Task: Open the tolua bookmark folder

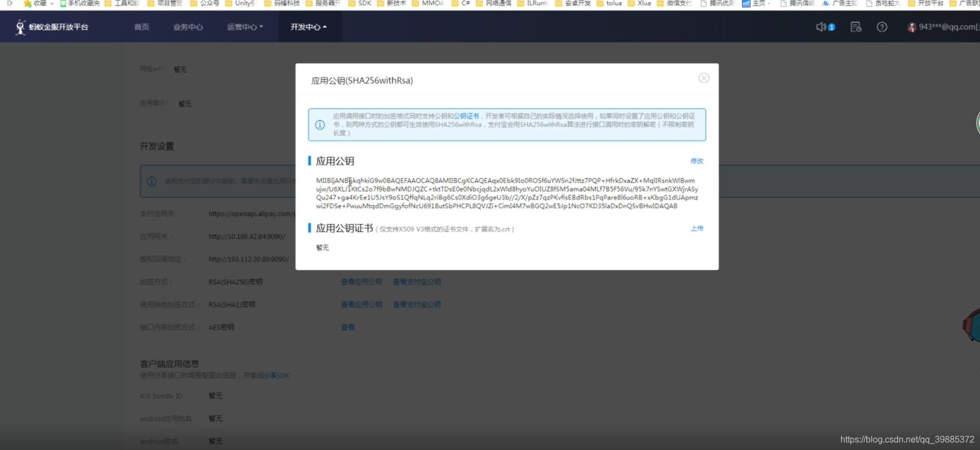Action: click(x=609, y=3)
